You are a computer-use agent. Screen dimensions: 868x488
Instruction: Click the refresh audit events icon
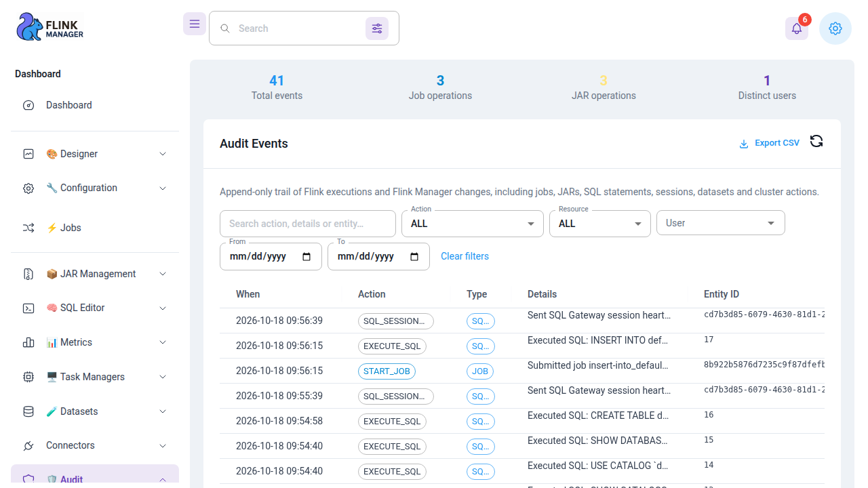[816, 141]
